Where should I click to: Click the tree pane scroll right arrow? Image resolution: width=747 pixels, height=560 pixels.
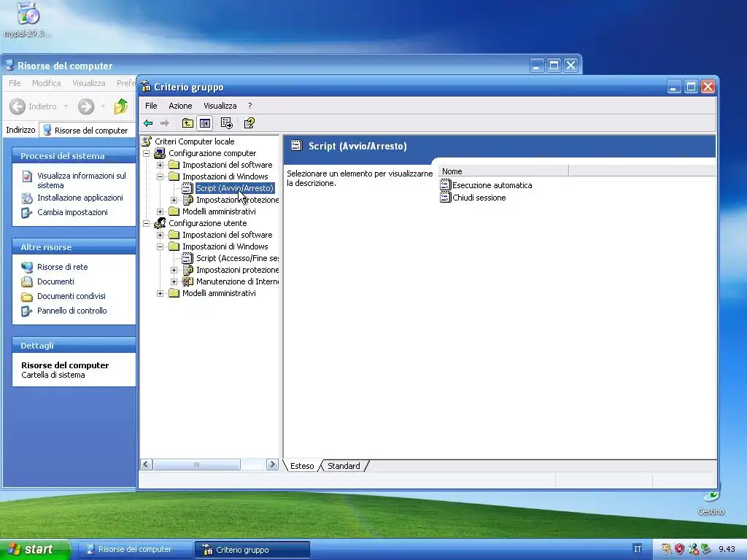(x=272, y=464)
